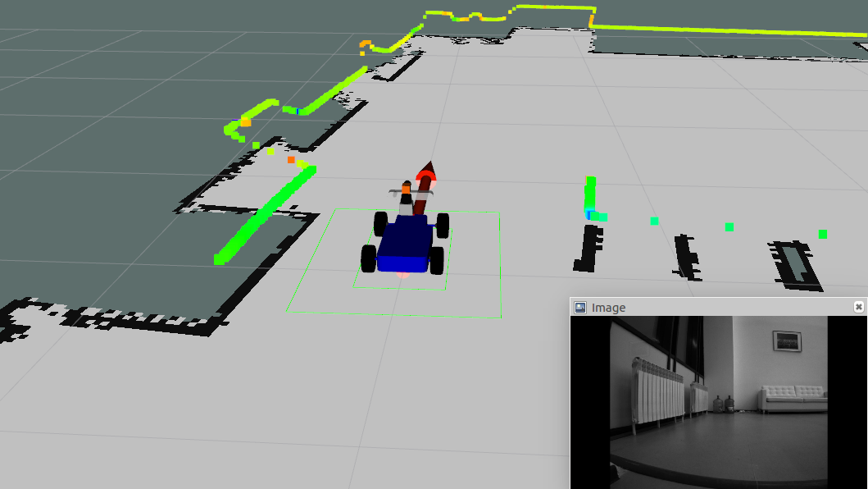868x489 pixels.
Task: Close the Image panel
Action: 859,307
